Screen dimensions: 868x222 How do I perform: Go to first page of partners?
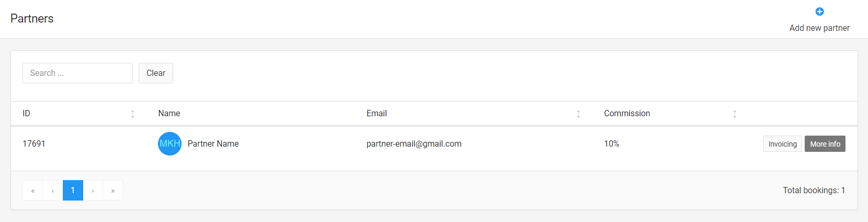(x=32, y=191)
